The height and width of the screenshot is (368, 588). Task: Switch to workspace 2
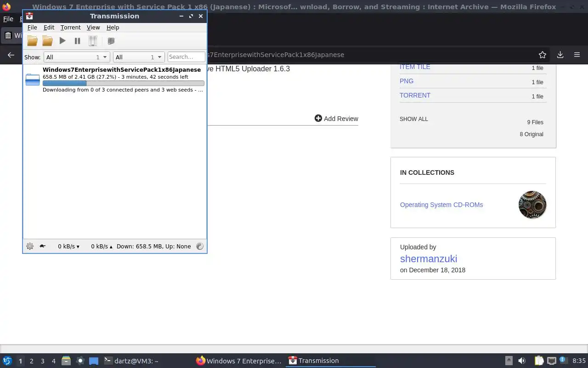[31, 361]
